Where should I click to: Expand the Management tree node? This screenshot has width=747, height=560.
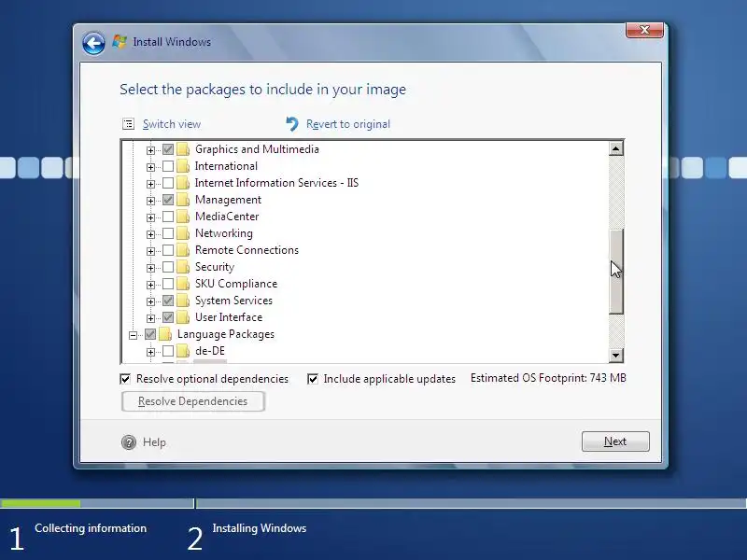150,201
